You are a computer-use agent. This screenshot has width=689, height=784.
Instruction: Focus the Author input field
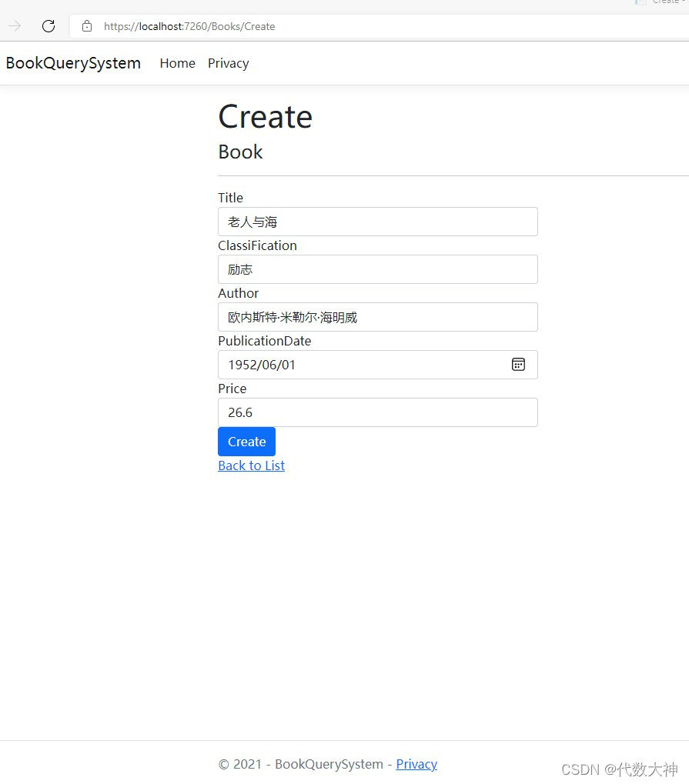click(378, 317)
